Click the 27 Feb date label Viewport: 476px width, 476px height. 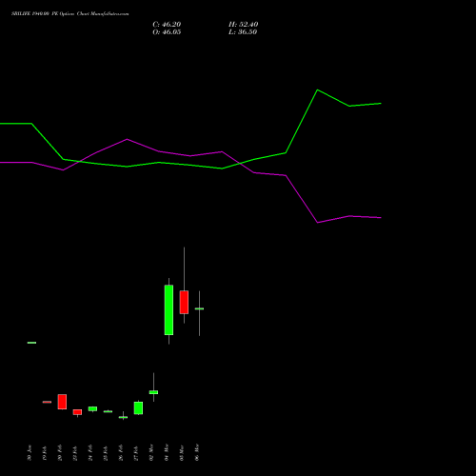tap(136, 453)
